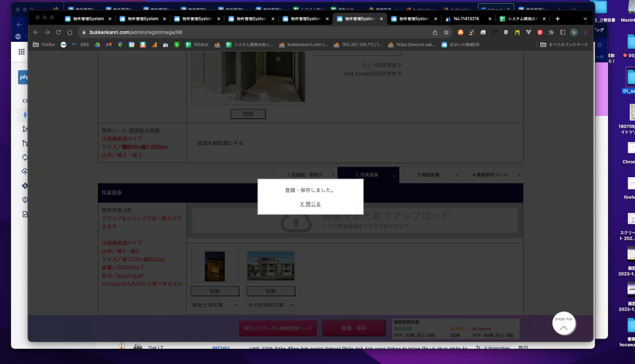Open the その他現地写真 dropdown

pos(271,305)
